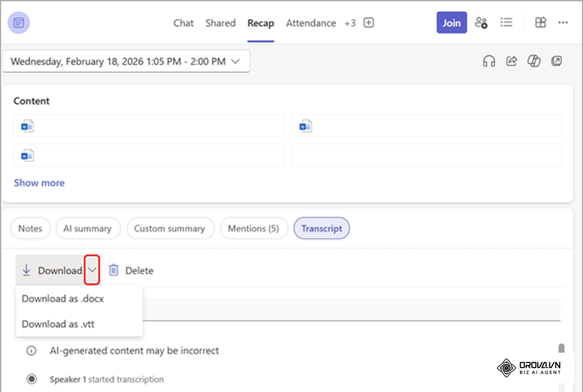The image size is (583, 392).
Task: Switch to the Shared tab
Action: click(x=220, y=23)
